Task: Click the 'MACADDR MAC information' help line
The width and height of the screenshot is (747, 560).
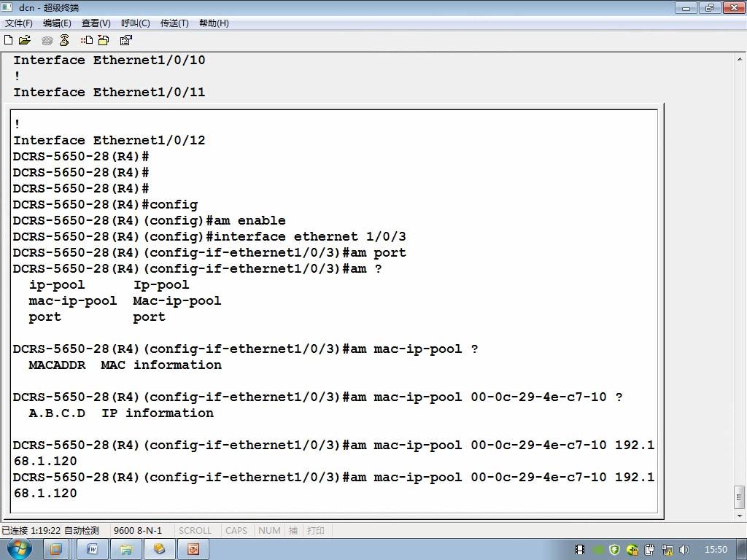Action: point(125,365)
